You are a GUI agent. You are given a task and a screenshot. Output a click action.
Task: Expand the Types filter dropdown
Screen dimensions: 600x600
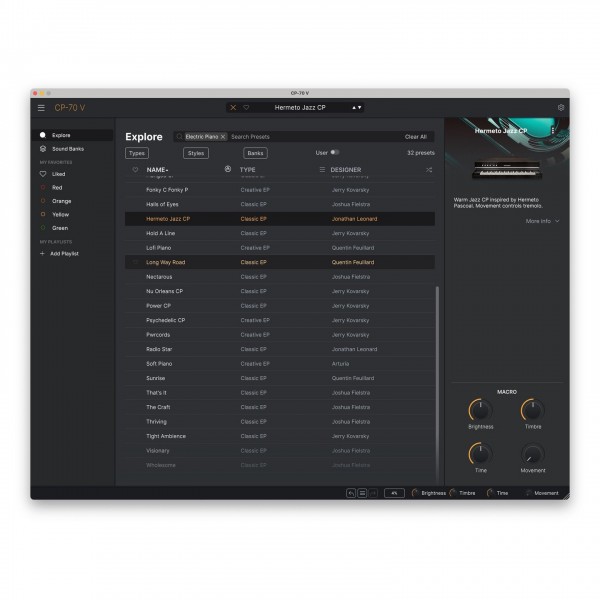tap(137, 153)
